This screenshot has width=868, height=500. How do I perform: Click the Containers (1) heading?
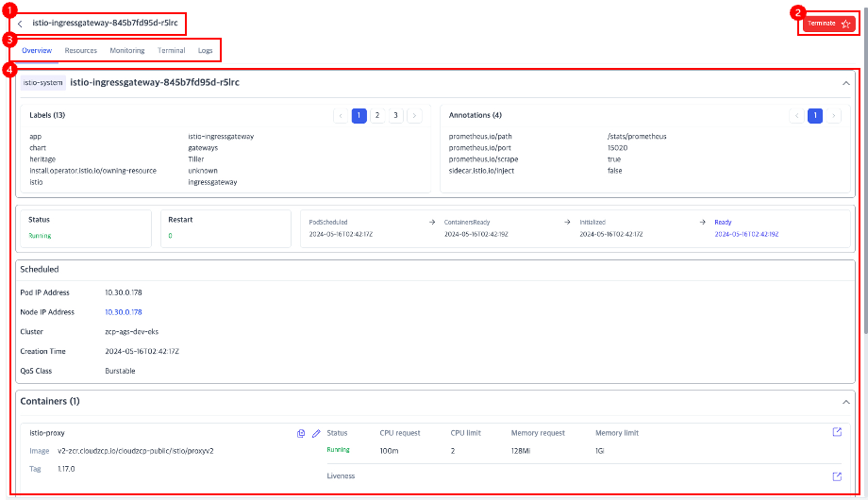[50, 402]
